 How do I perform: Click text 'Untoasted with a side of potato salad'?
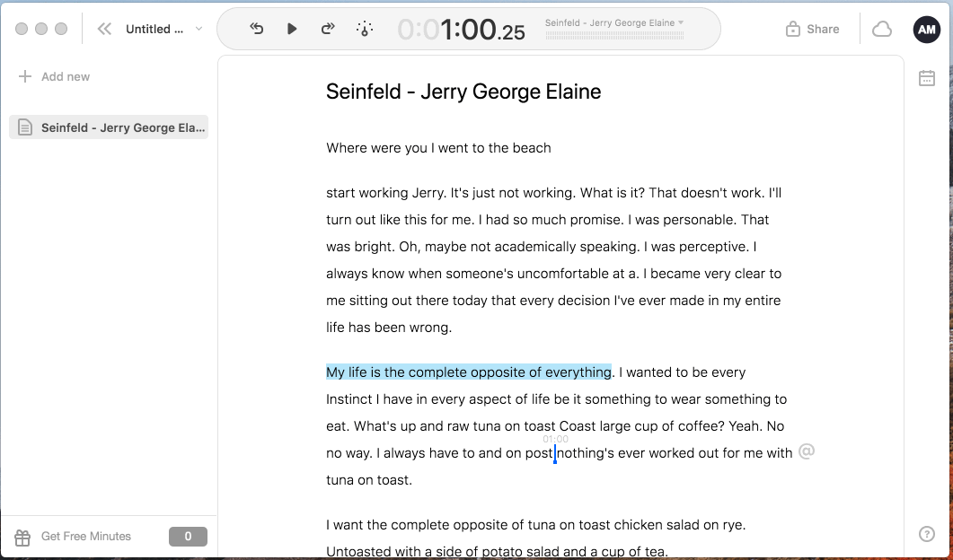click(x=443, y=552)
